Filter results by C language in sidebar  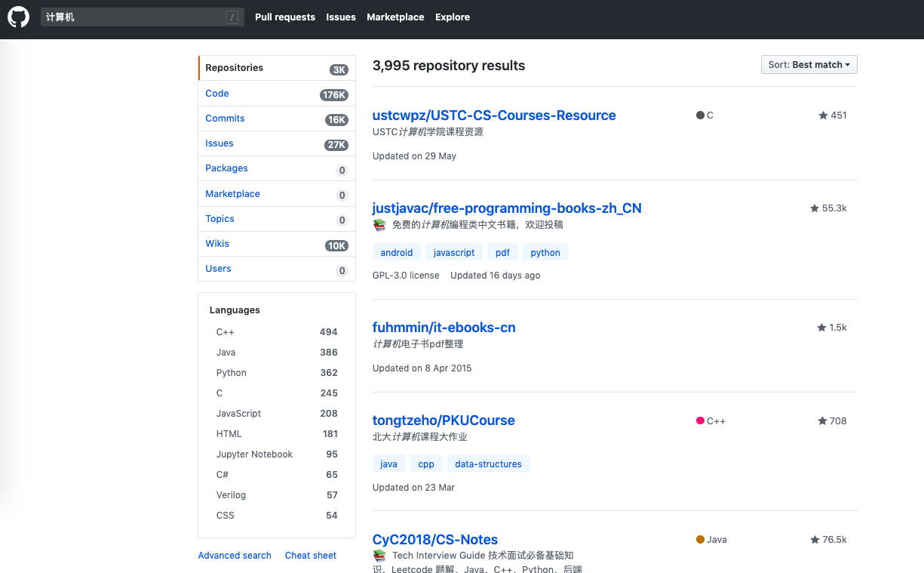coord(277,393)
